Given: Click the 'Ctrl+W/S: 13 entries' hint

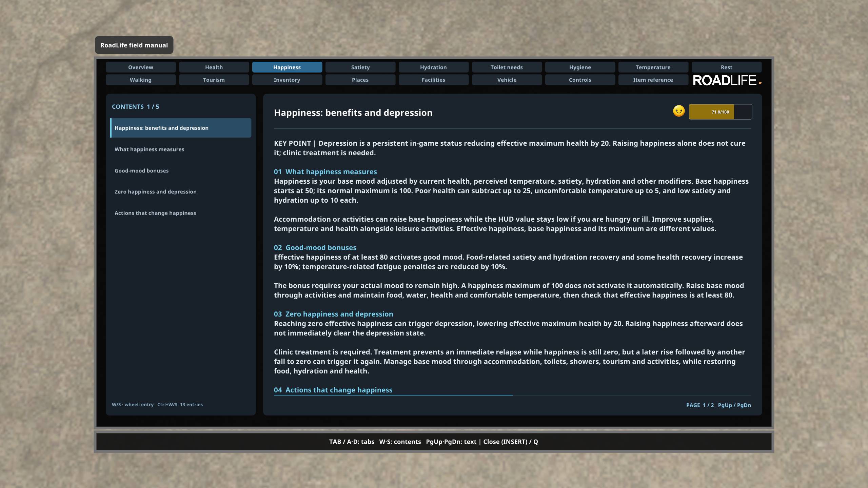Looking at the screenshot, I should coord(180,404).
